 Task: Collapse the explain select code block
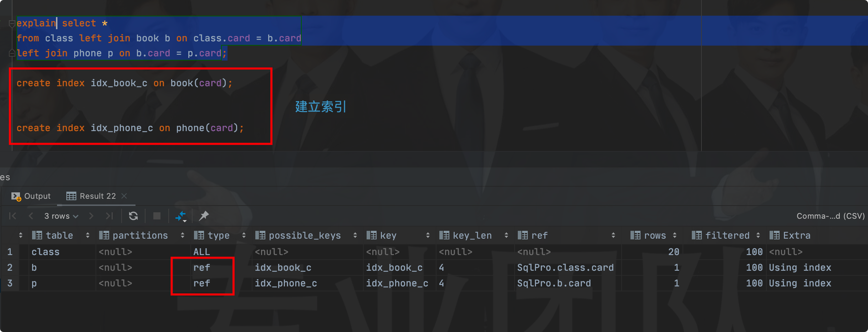click(x=12, y=23)
